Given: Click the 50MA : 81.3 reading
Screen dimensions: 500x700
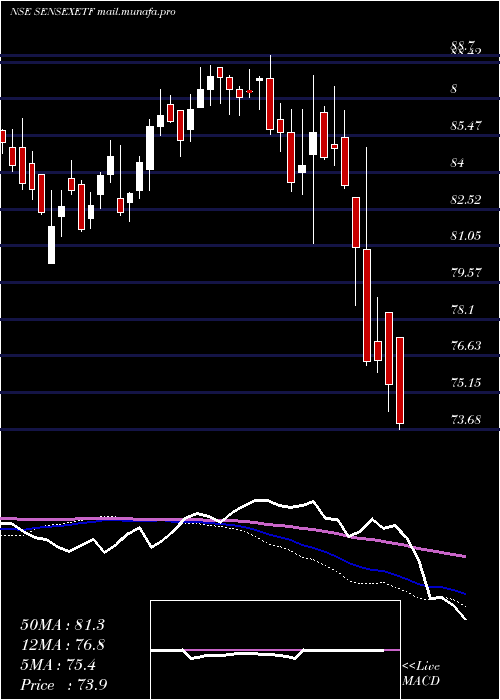Looking at the screenshot, I should [62, 625].
